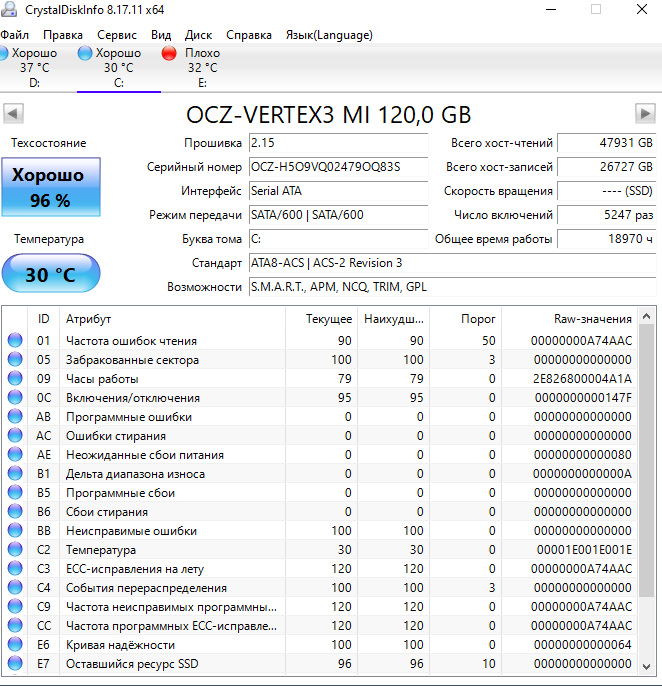Image resolution: width=662 pixels, height=686 pixels.
Task: Click status icon of attribute 09 Часы работы
Action: coord(15,378)
